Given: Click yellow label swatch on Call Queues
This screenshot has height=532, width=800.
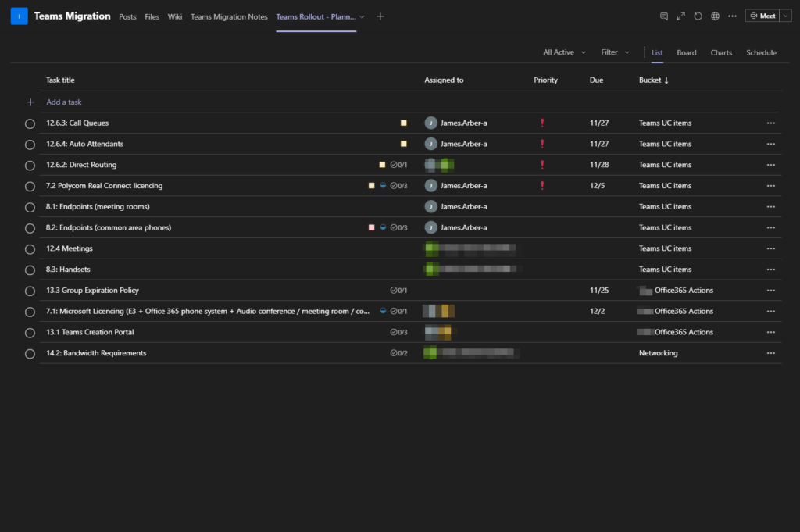Looking at the screenshot, I should coord(404,123).
